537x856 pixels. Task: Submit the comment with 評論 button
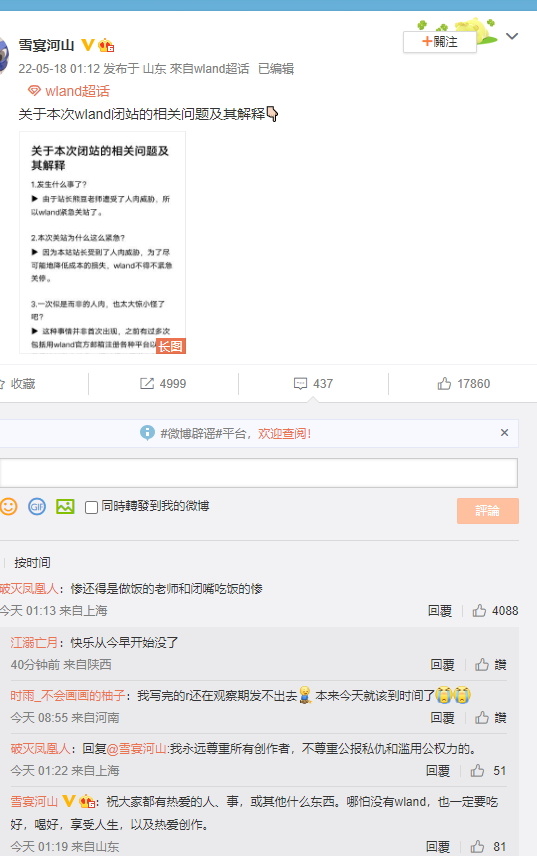(x=488, y=511)
